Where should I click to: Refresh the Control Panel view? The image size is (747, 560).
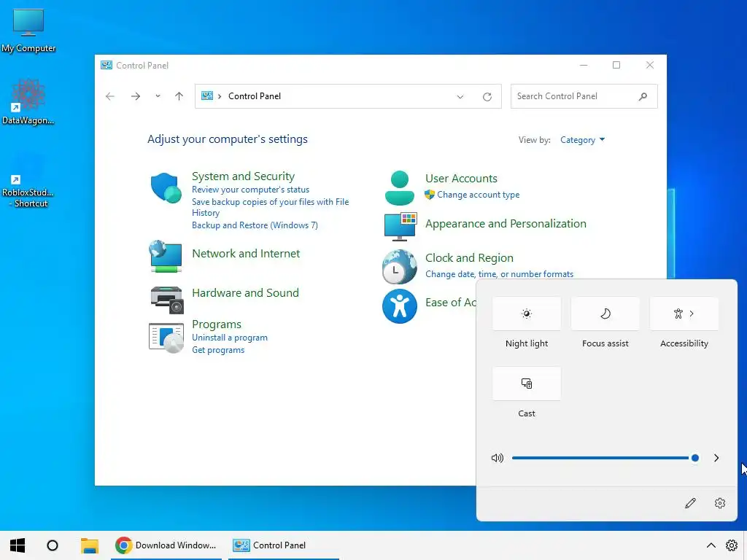click(487, 97)
